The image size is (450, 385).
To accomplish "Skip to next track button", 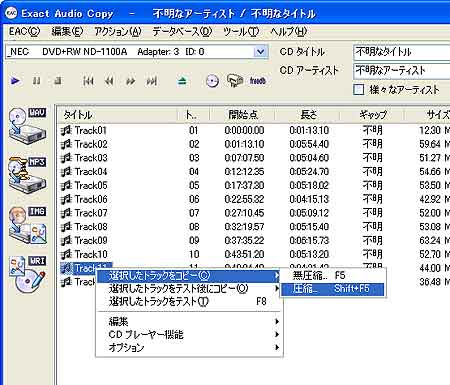I will [152, 81].
